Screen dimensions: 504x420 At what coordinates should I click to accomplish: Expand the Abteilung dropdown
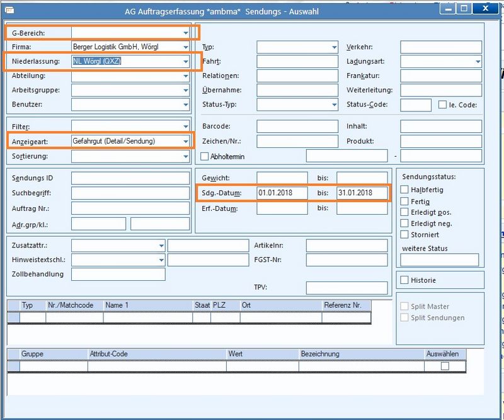(x=186, y=76)
